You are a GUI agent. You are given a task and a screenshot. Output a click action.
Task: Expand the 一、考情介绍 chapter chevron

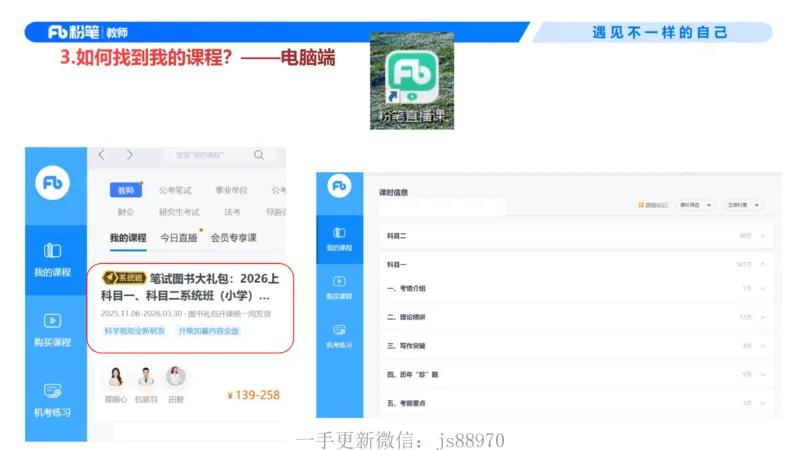pyautogui.click(x=763, y=288)
